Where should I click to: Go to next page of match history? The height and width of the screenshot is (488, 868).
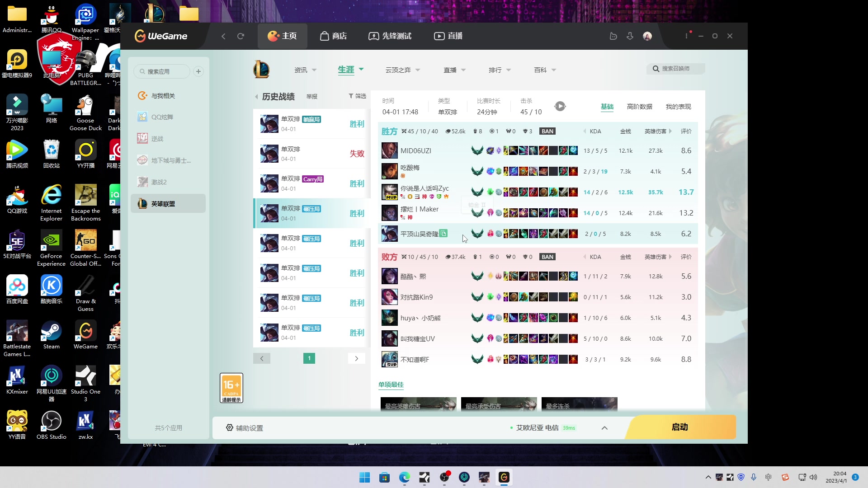[356, 358]
